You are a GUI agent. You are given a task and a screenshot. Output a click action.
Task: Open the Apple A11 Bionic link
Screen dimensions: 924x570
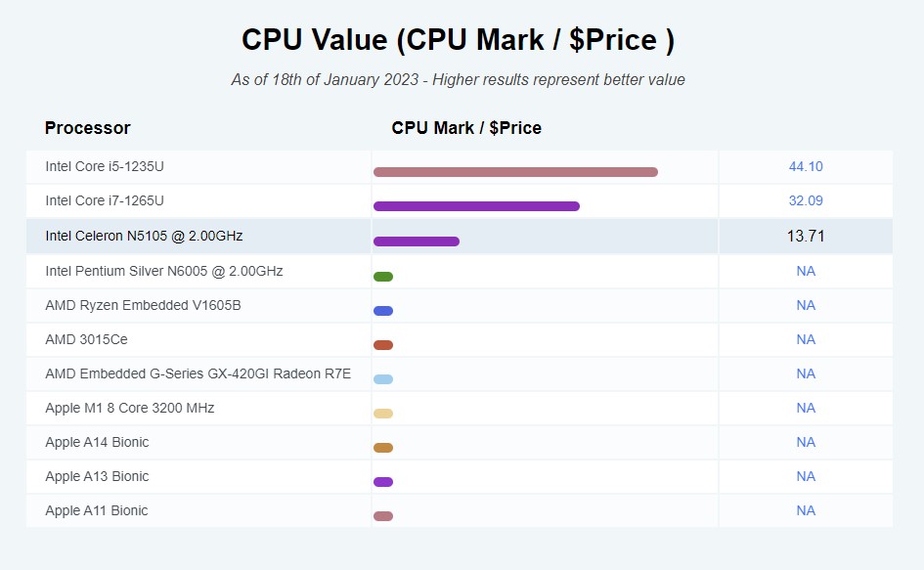(x=97, y=510)
